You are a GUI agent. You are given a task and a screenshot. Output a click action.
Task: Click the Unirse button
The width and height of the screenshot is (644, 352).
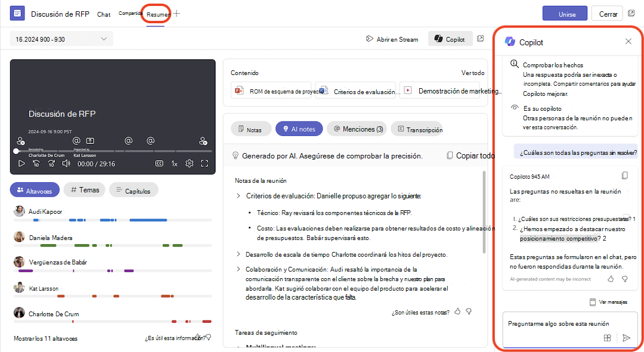[x=565, y=14]
